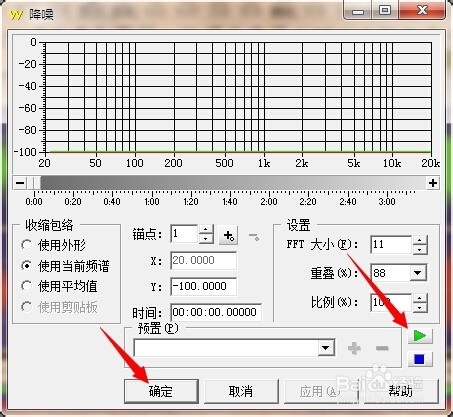453x417 pixels.
Task: Maximize the 降噪 dialog window
Action: point(385,11)
